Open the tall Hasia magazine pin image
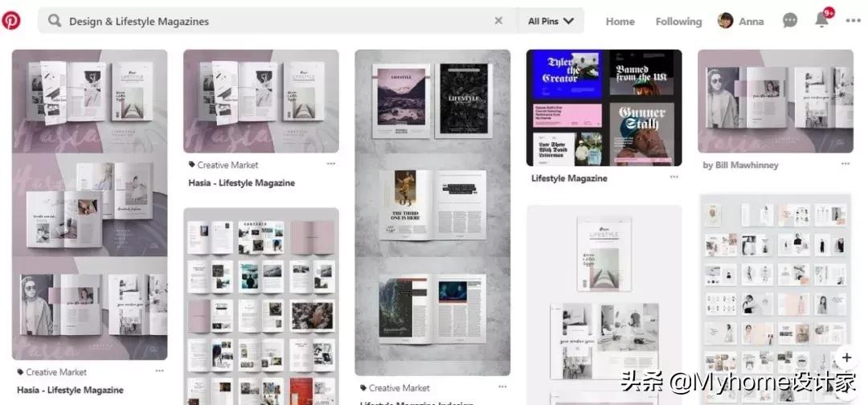The width and height of the screenshot is (868, 405). [x=90, y=205]
